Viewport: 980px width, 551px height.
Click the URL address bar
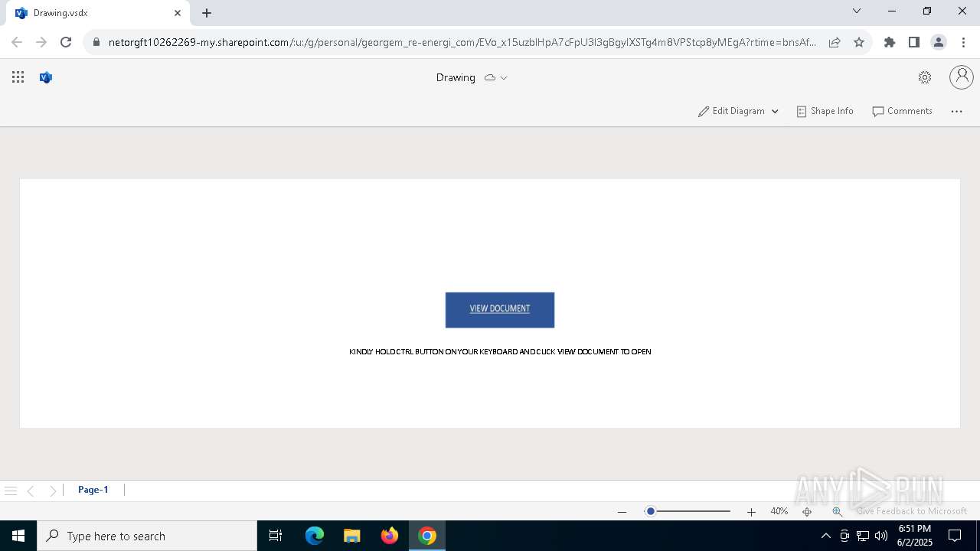[462, 42]
